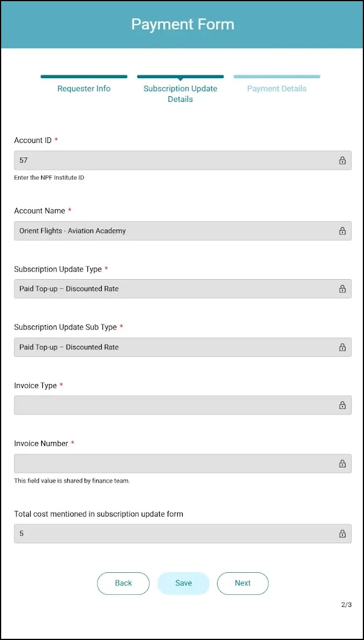Save the payment form

click(183, 583)
